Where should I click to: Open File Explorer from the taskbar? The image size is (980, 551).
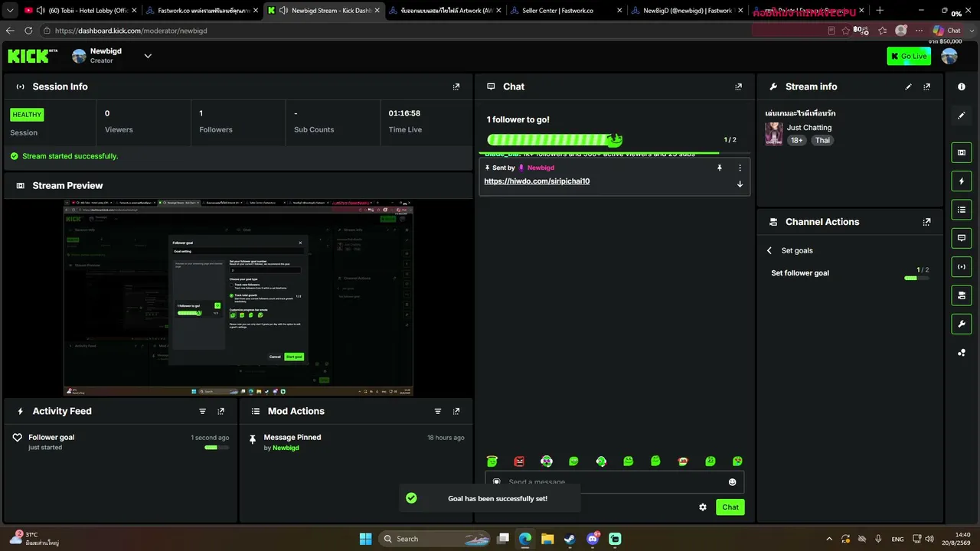[547, 539]
